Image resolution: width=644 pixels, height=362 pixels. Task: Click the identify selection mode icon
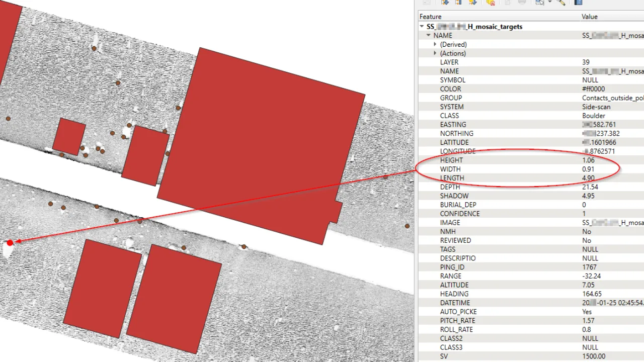539,3
